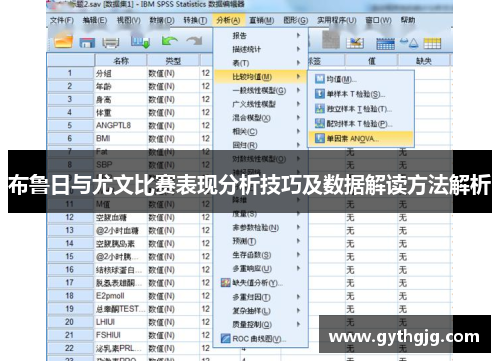500x362 pixels.
Task: Click the variable name cell ANGPTL8
Action: (121, 125)
